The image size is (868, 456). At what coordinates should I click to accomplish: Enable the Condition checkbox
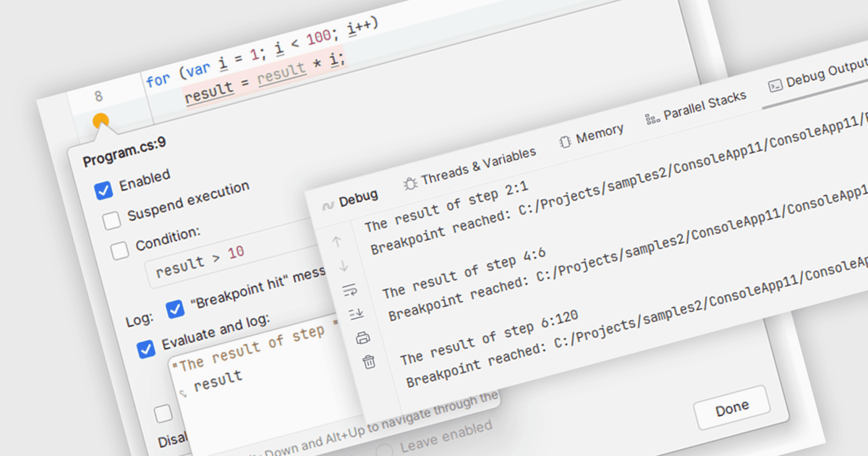point(119,250)
